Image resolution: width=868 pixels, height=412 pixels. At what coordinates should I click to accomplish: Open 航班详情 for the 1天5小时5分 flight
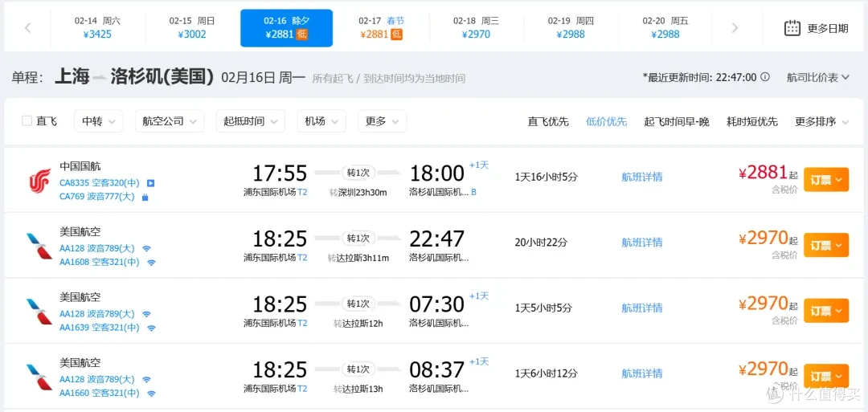pyautogui.click(x=641, y=308)
